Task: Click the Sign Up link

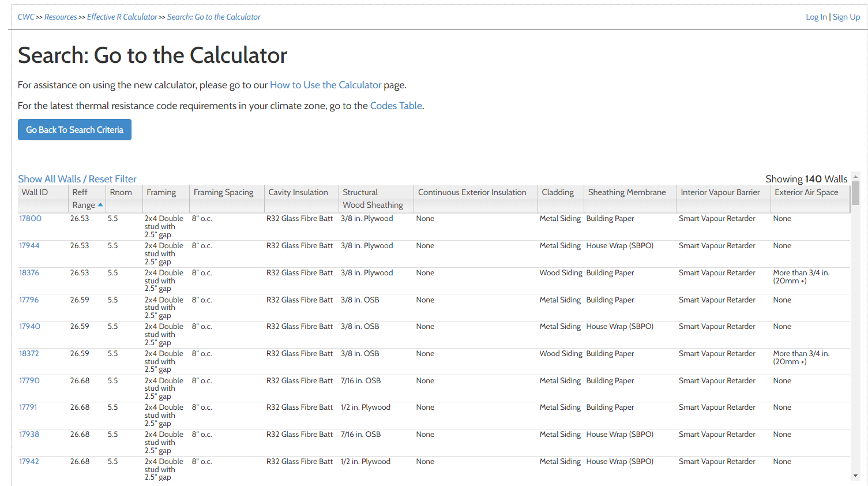Action: click(x=846, y=17)
